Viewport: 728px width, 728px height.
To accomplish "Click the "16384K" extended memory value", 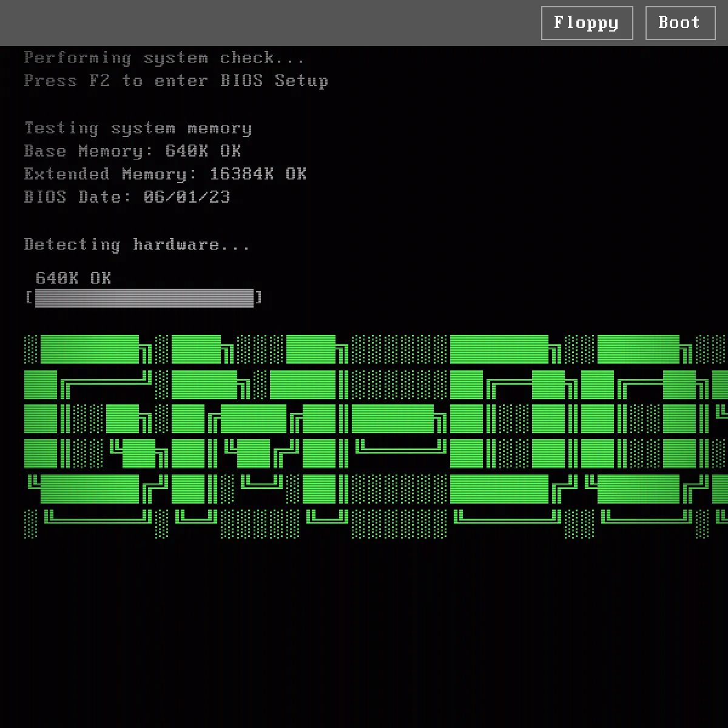I will coord(241,175).
